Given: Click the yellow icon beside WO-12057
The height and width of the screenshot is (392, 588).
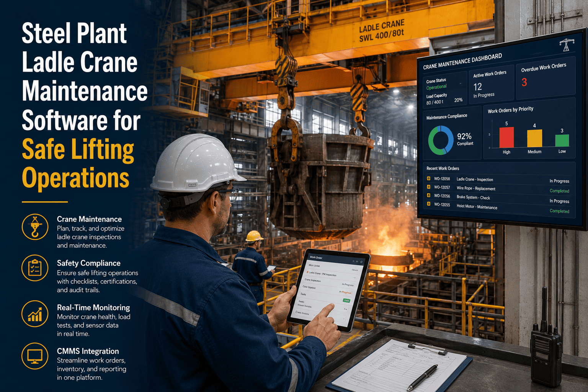Looking at the screenshot, I should (x=429, y=187).
